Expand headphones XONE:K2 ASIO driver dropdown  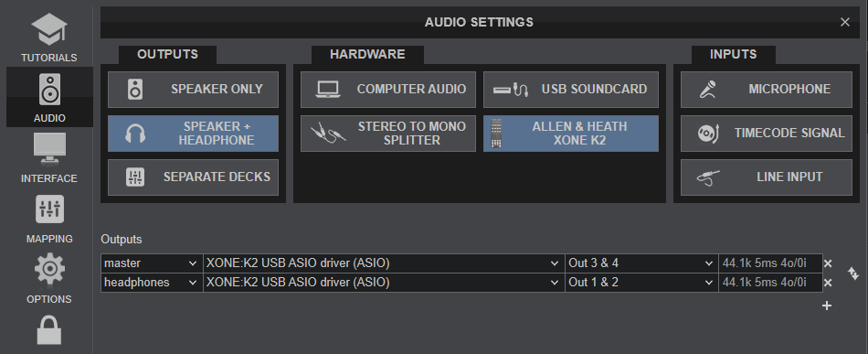(384, 283)
